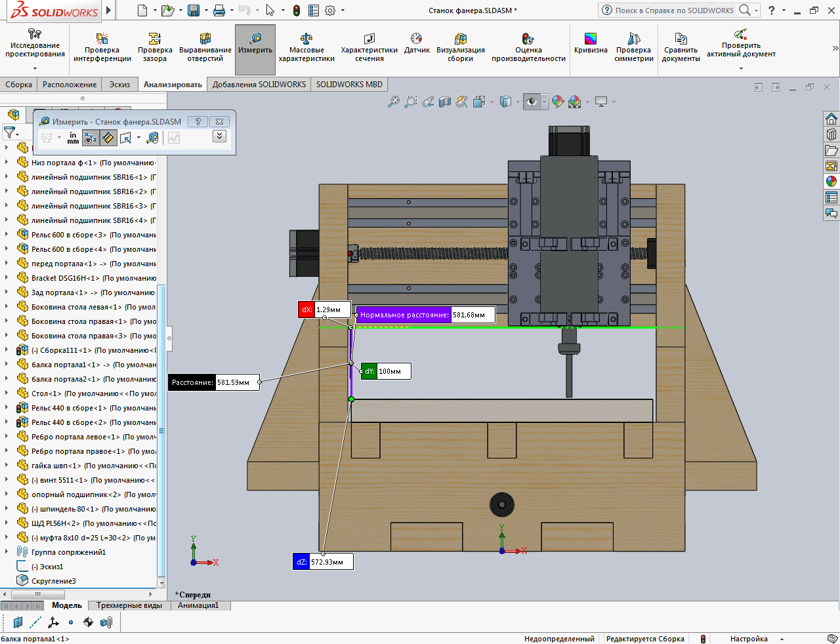Image resolution: width=840 pixels, height=644 pixels.
Task: Switch to the Эскиз ribbon tab
Action: pos(119,85)
